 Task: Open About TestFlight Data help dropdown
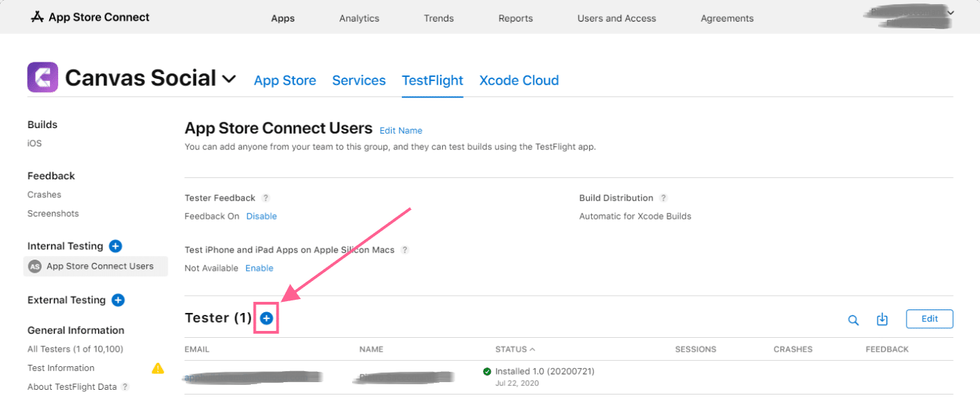tap(123, 386)
